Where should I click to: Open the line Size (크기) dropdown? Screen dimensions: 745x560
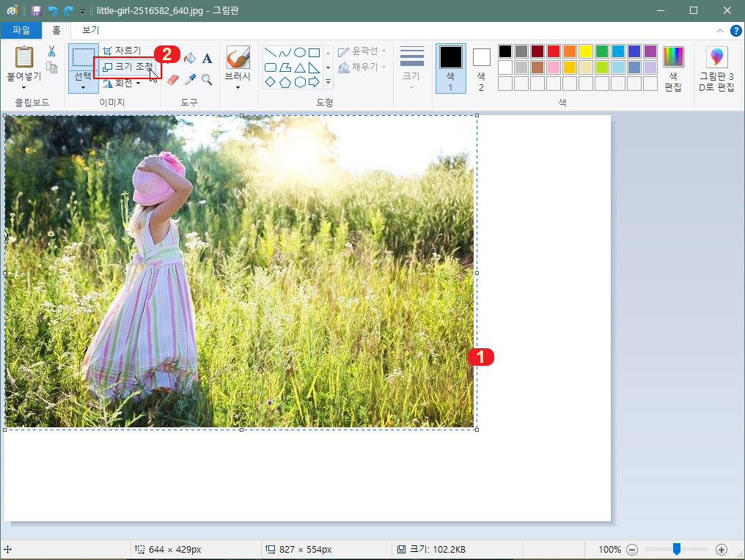(x=411, y=68)
